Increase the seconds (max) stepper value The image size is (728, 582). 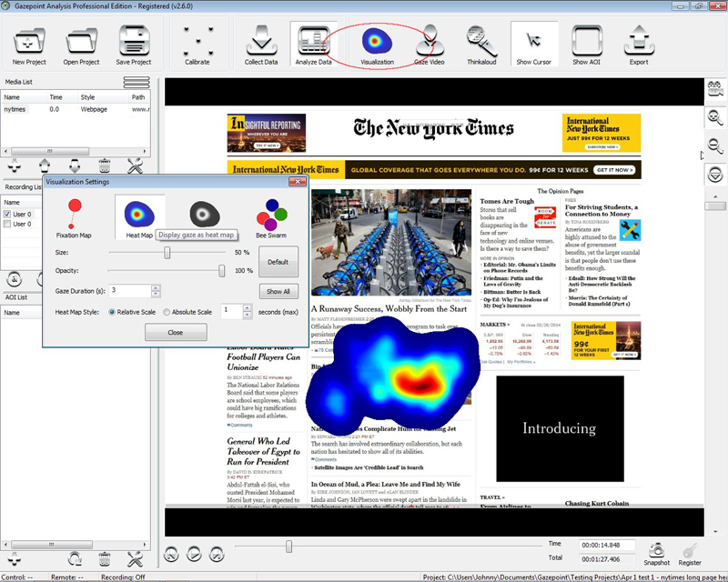click(248, 307)
